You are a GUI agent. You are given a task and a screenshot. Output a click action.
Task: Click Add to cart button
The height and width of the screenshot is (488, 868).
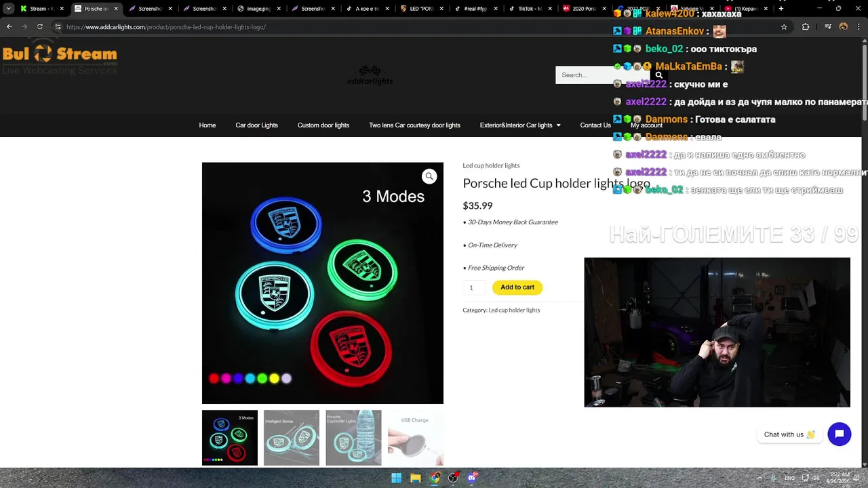tap(517, 287)
